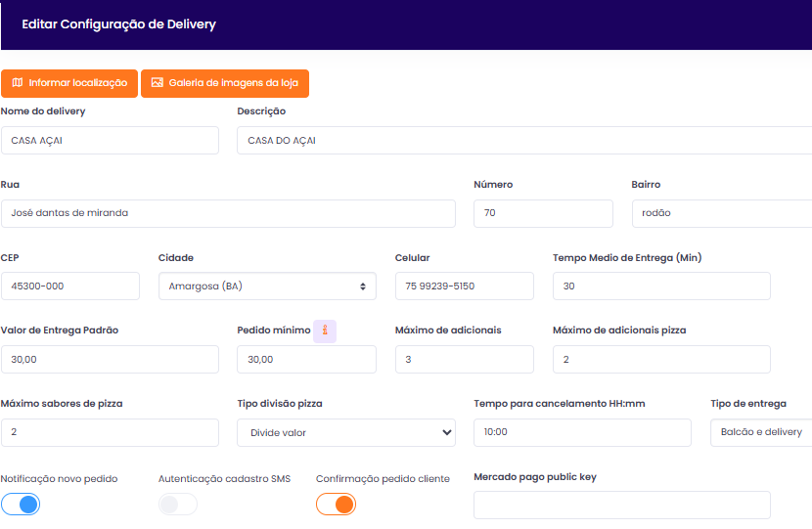Click the map icon on Informar localização
Screen dimensions: 812x529
(18, 83)
